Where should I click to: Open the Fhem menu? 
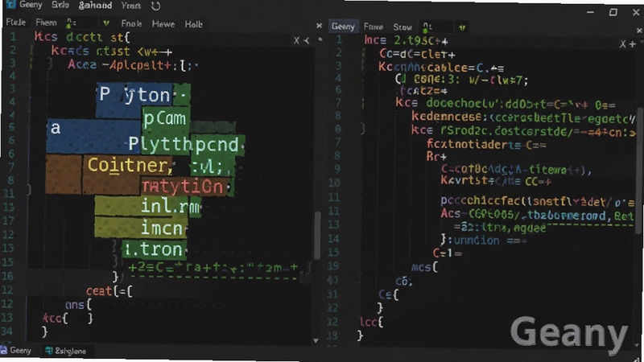[46, 23]
